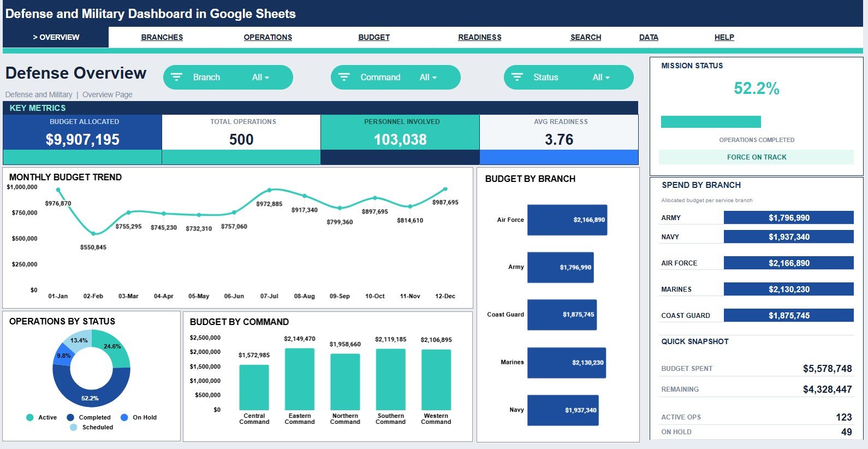Click the Defense and Military breadcrumb text
This screenshot has width=868, height=449.
[x=39, y=94]
